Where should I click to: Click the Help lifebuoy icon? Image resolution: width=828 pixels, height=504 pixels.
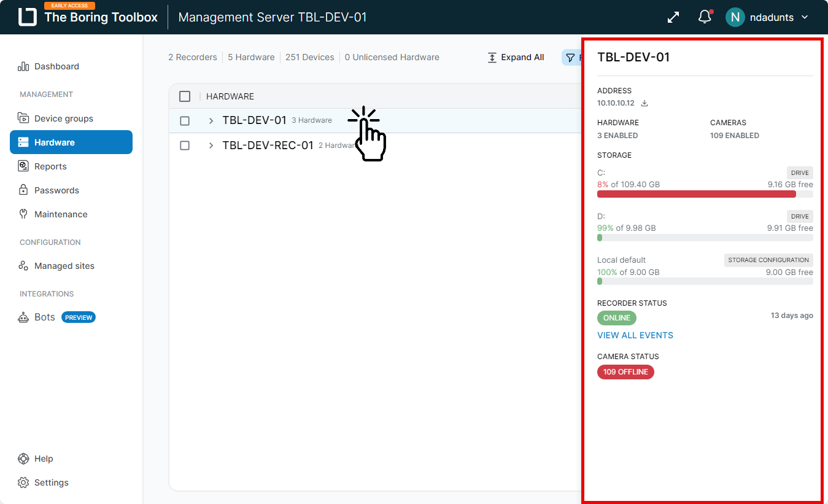pos(23,459)
